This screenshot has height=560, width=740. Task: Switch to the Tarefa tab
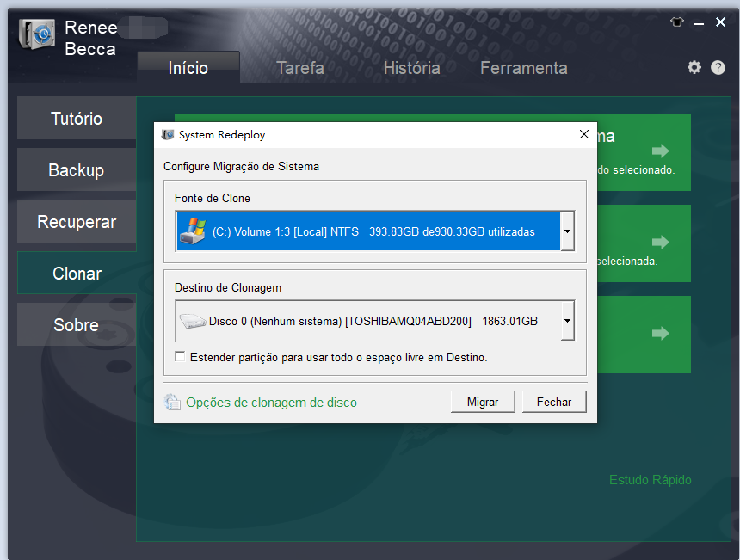(x=299, y=68)
